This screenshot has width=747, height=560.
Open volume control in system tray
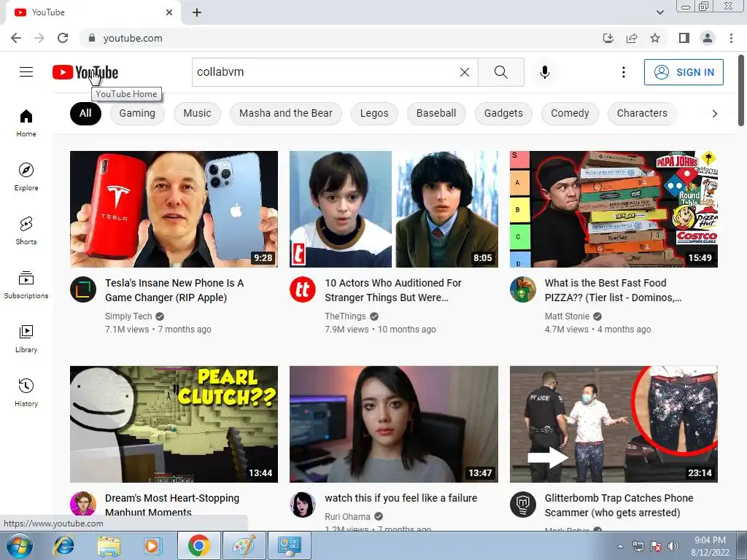click(x=673, y=546)
